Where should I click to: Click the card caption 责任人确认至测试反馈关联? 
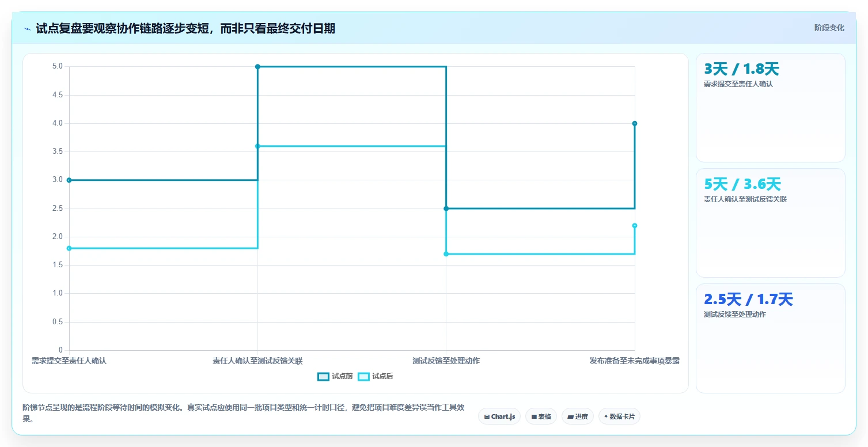[x=745, y=199]
